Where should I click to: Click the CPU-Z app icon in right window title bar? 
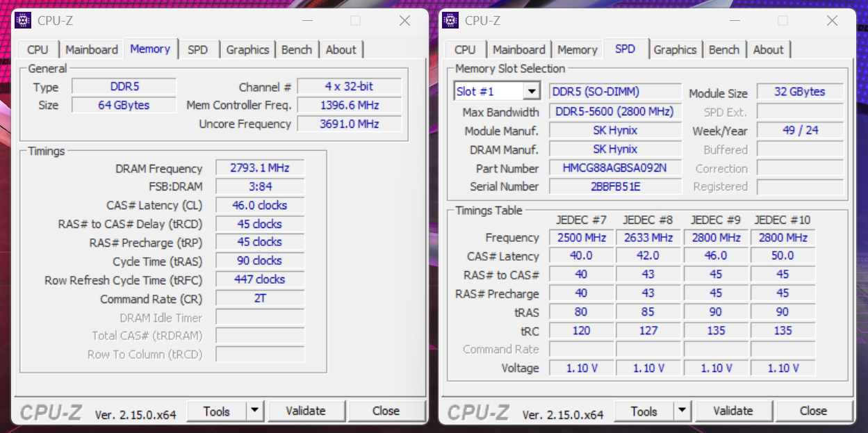click(x=450, y=21)
